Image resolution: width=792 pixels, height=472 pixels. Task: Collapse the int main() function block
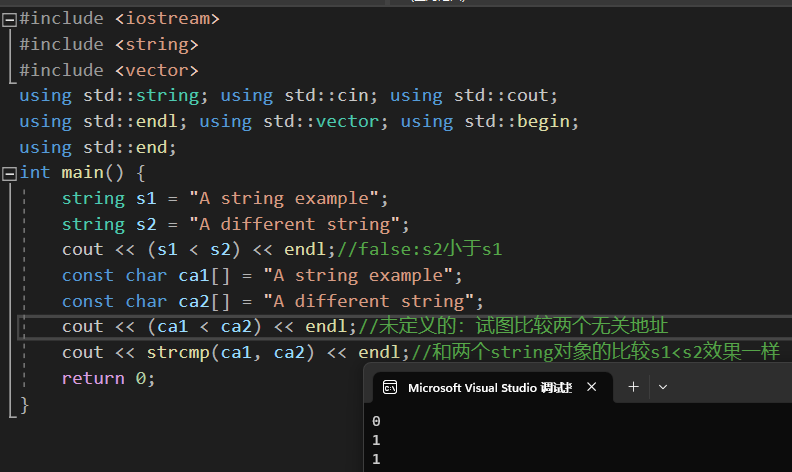tap(9, 173)
